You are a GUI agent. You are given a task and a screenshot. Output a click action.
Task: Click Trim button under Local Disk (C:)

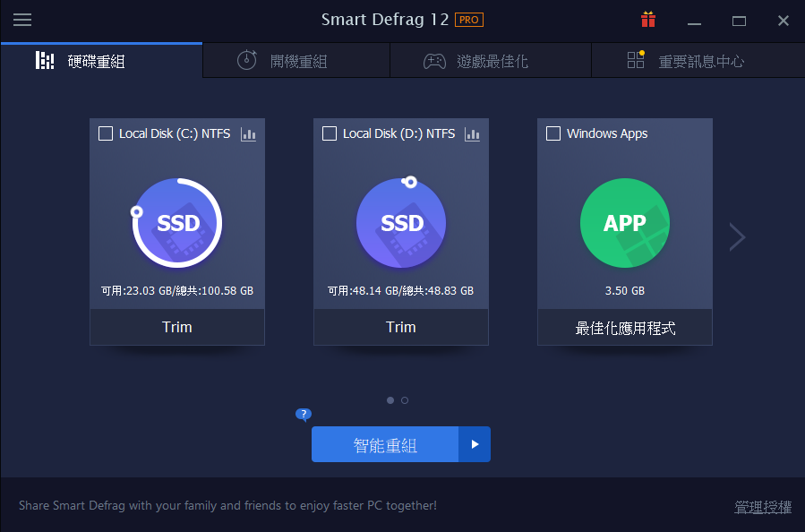177,327
